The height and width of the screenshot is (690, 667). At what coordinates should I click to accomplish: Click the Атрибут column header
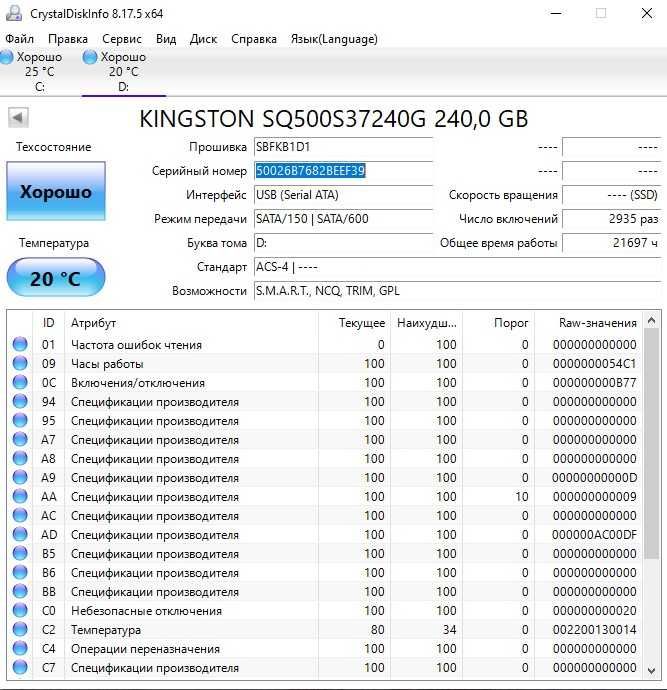(x=191, y=323)
